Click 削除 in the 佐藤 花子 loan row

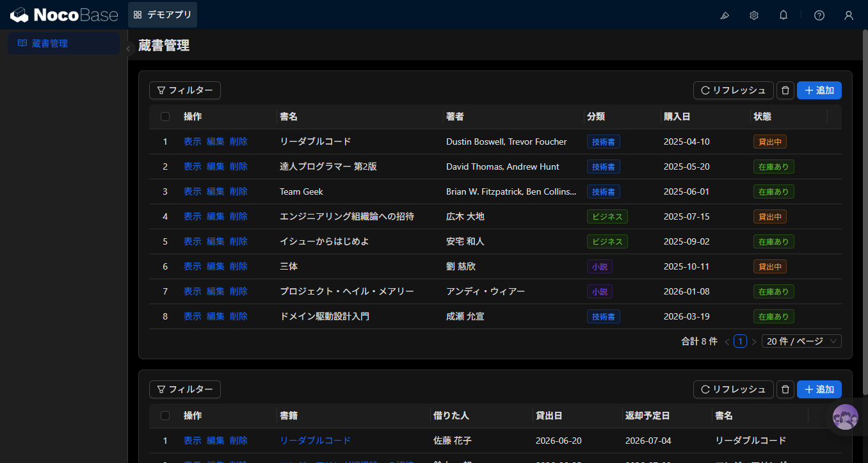pyautogui.click(x=239, y=441)
